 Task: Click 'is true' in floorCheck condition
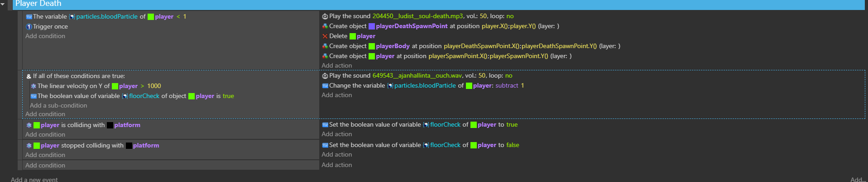coord(225,96)
